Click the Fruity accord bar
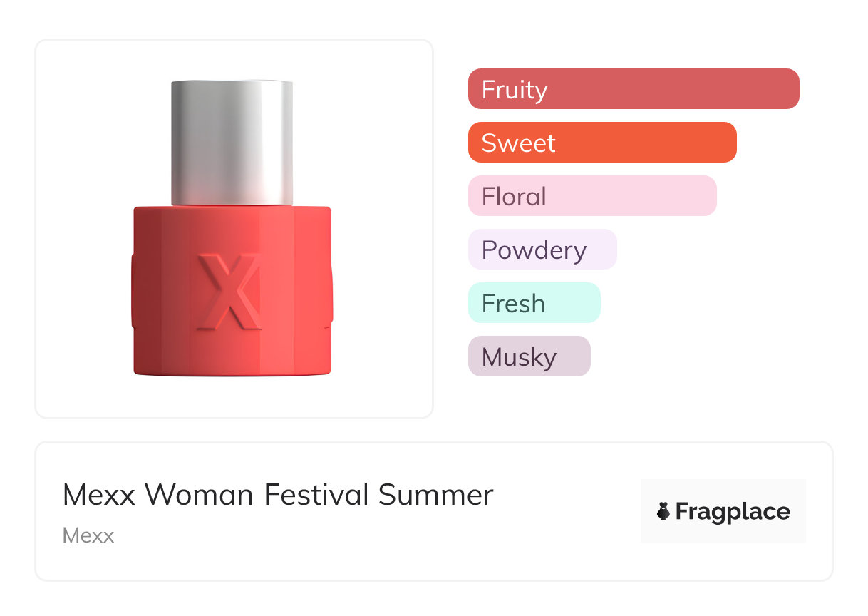The image size is (868, 616). (x=633, y=89)
